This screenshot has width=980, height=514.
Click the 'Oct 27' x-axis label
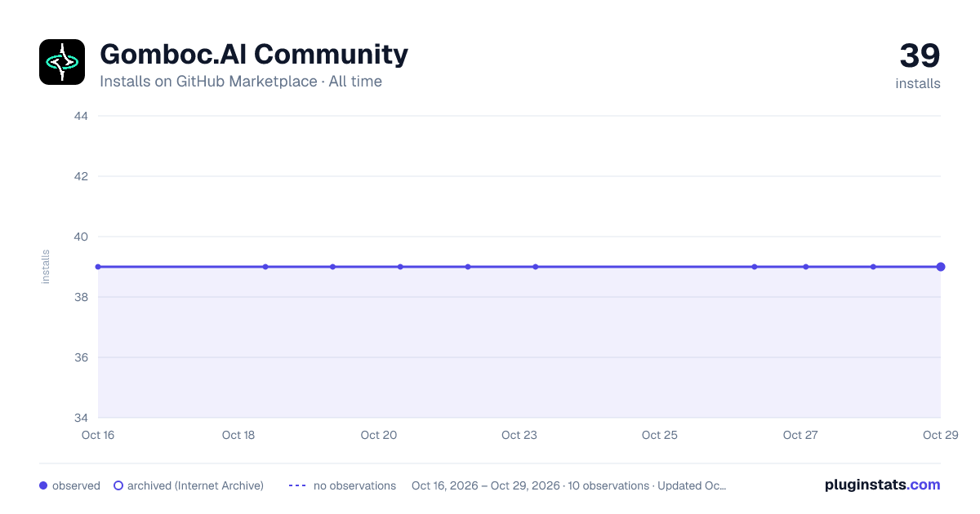pyautogui.click(x=800, y=435)
